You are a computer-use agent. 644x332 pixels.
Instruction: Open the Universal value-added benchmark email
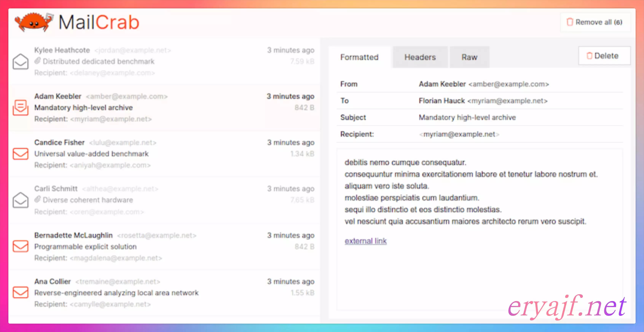point(92,154)
